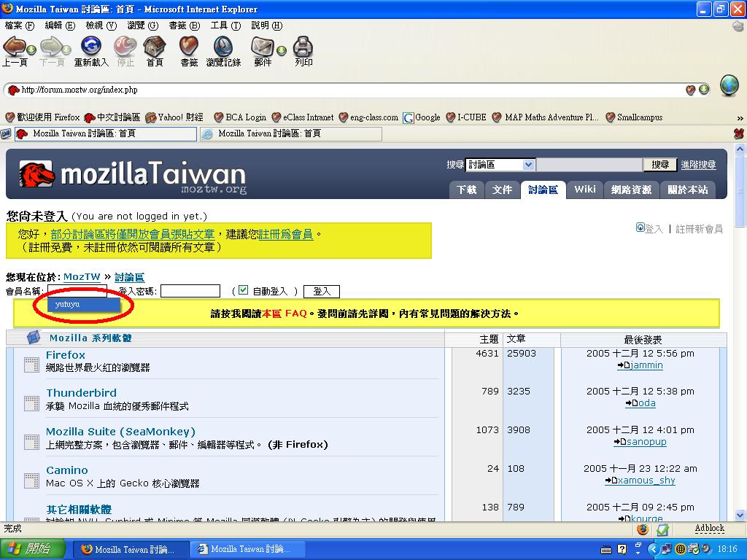The height and width of the screenshot is (560, 747).
Task: Open the home page 首頁 icon
Action: pos(155,46)
